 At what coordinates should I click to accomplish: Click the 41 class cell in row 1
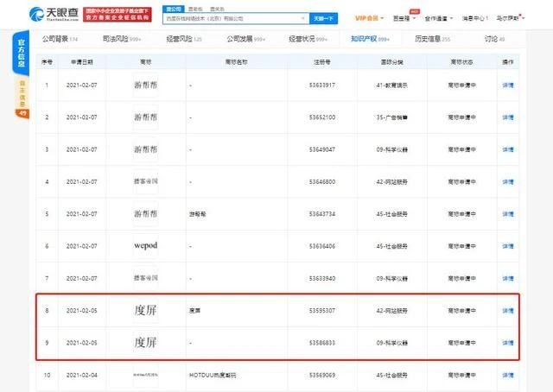pos(391,85)
